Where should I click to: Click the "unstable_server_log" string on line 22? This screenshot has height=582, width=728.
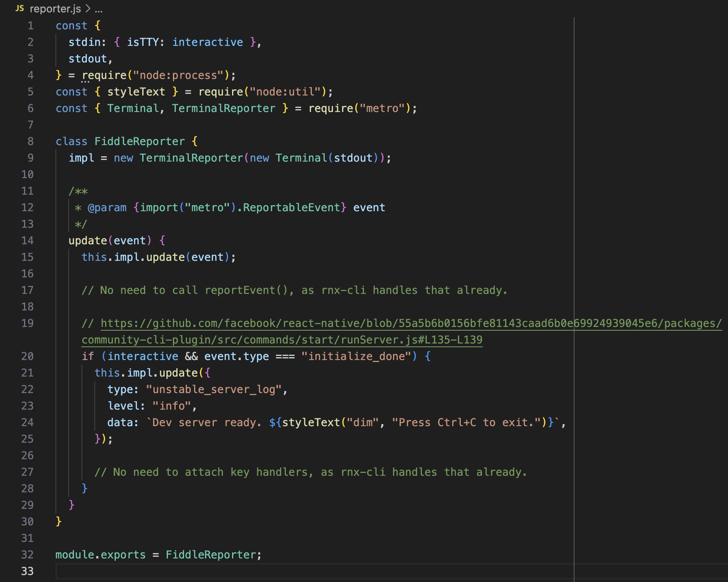pos(214,389)
